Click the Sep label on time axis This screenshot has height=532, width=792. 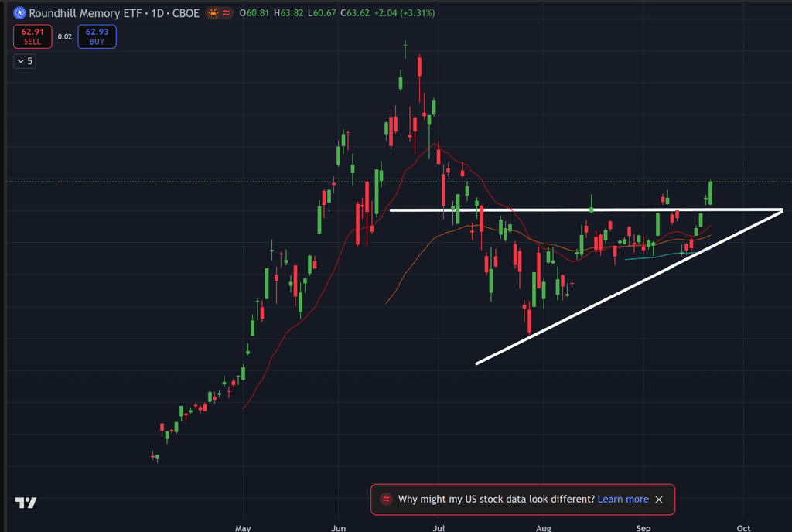point(643,528)
